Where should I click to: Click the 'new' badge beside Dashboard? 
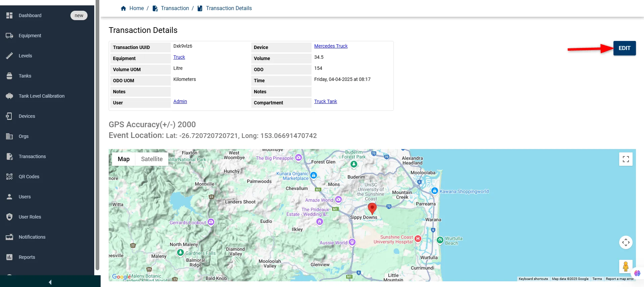tap(79, 15)
